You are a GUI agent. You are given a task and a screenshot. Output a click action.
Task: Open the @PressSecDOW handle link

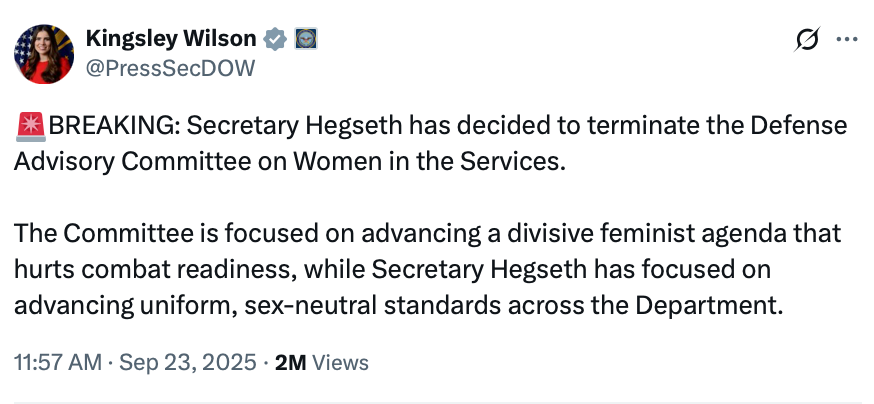click(x=170, y=68)
